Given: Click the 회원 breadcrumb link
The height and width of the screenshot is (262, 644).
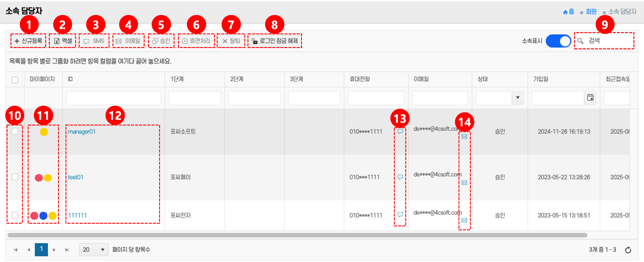Looking at the screenshot, I should [x=591, y=12].
